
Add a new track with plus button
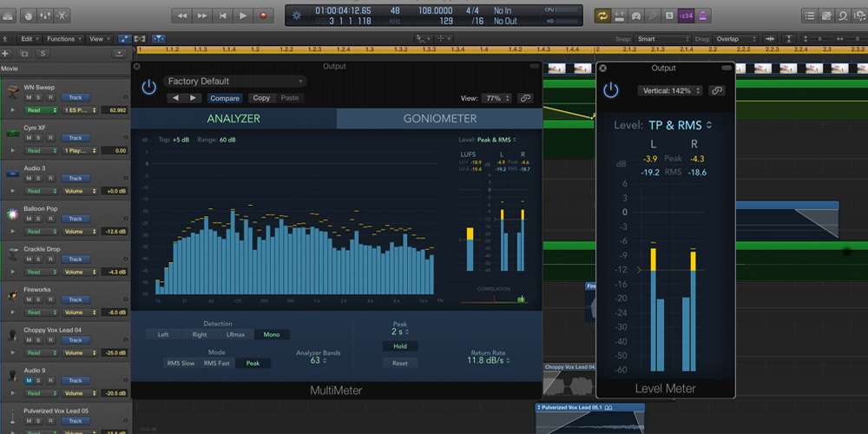5,54
